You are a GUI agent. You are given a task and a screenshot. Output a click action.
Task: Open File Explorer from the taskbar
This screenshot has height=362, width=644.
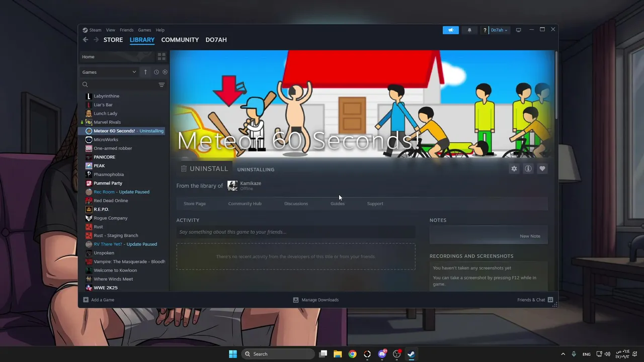pyautogui.click(x=338, y=354)
